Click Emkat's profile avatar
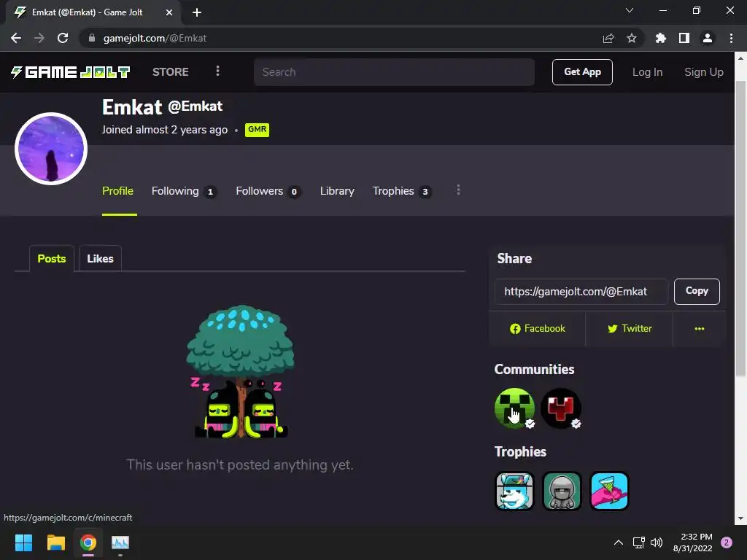The width and height of the screenshot is (747, 560). [x=51, y=149]
